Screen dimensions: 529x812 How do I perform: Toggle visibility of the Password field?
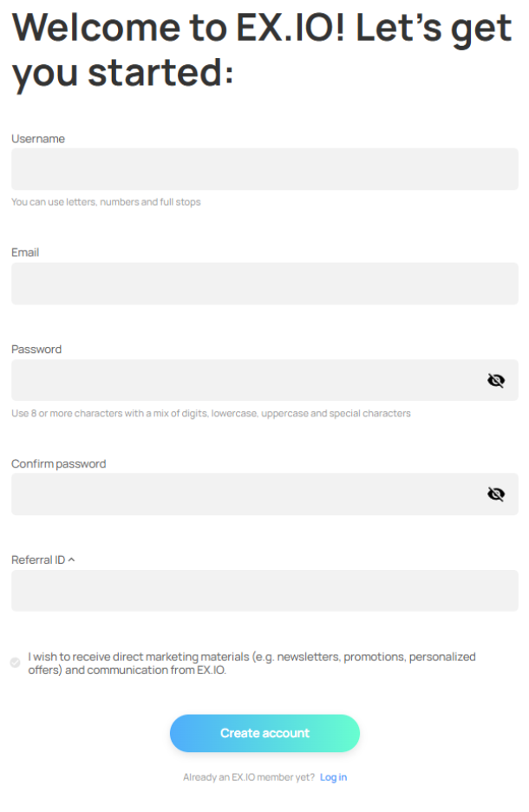[496, 380]
